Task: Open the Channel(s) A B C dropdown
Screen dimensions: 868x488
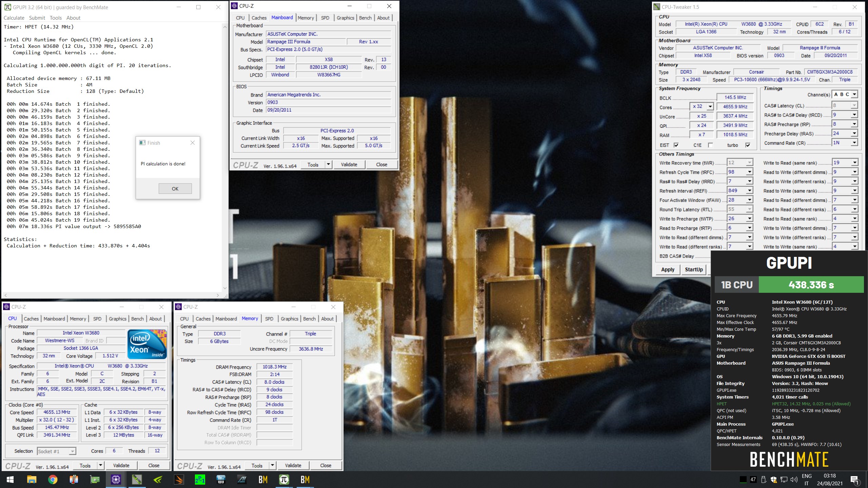Action: 854,95
